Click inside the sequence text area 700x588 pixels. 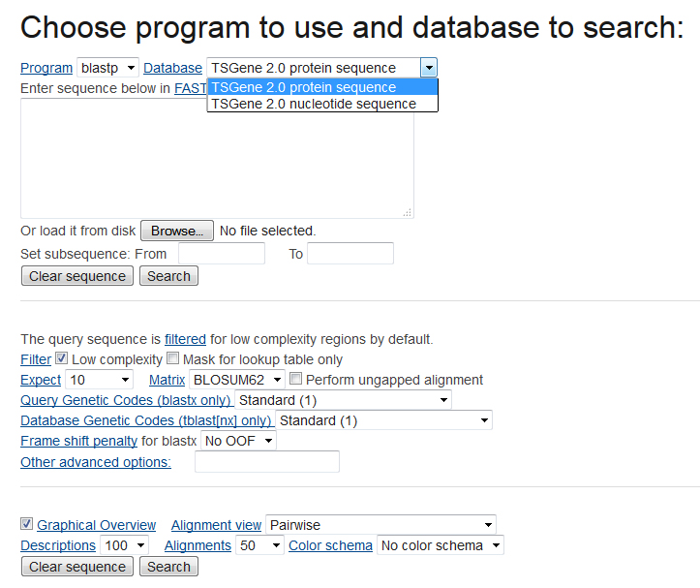coord(217,158)
